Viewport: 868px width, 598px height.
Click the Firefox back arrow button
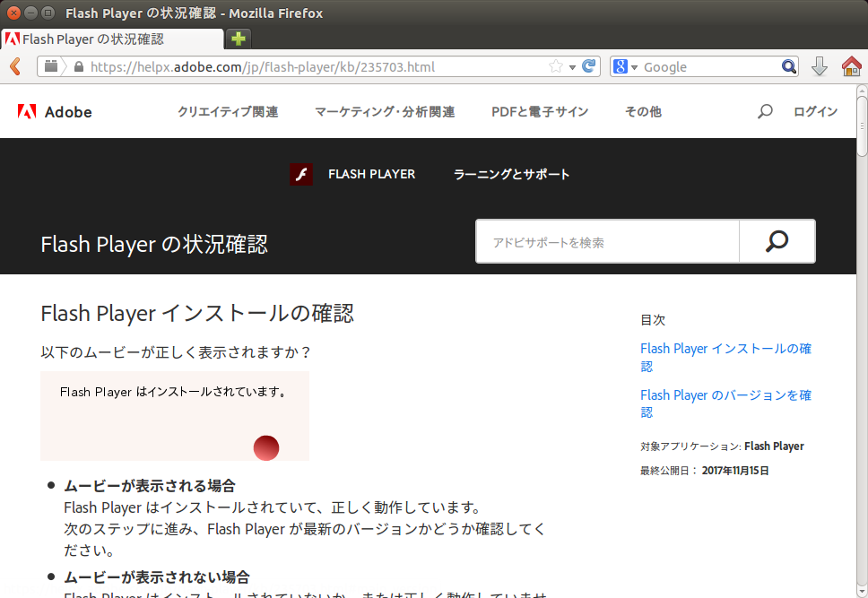tap(15, 66)
